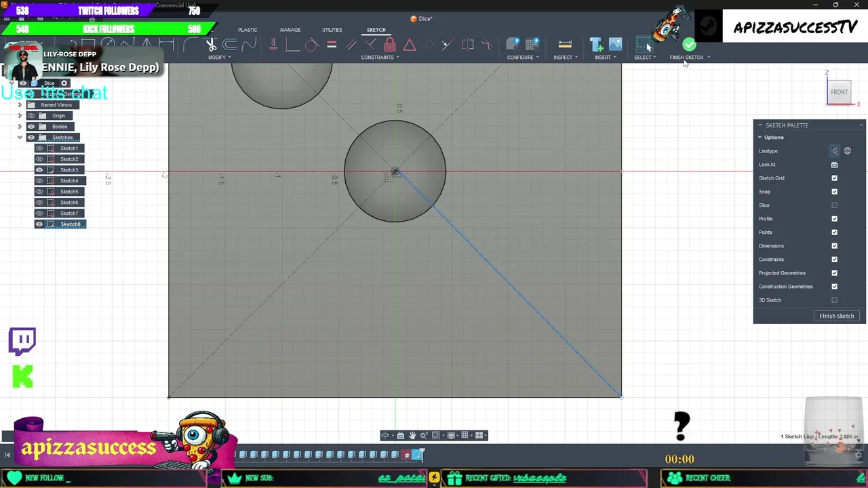Viewport: 868px width, 488px height.
Task: Collapse the Sketches folder
Action: (x=20, y=138)
